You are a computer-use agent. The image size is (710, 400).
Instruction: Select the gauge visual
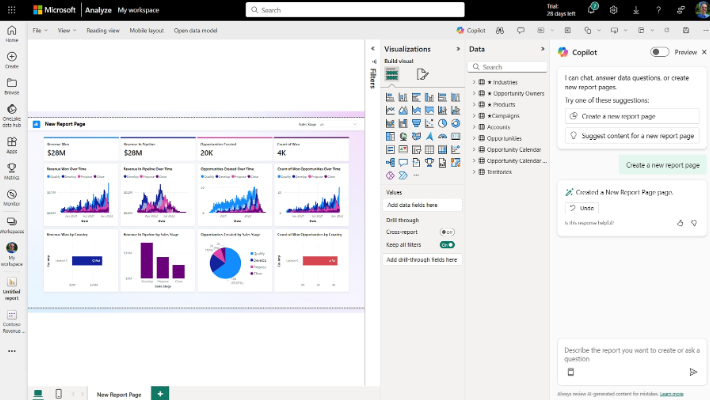442,136
